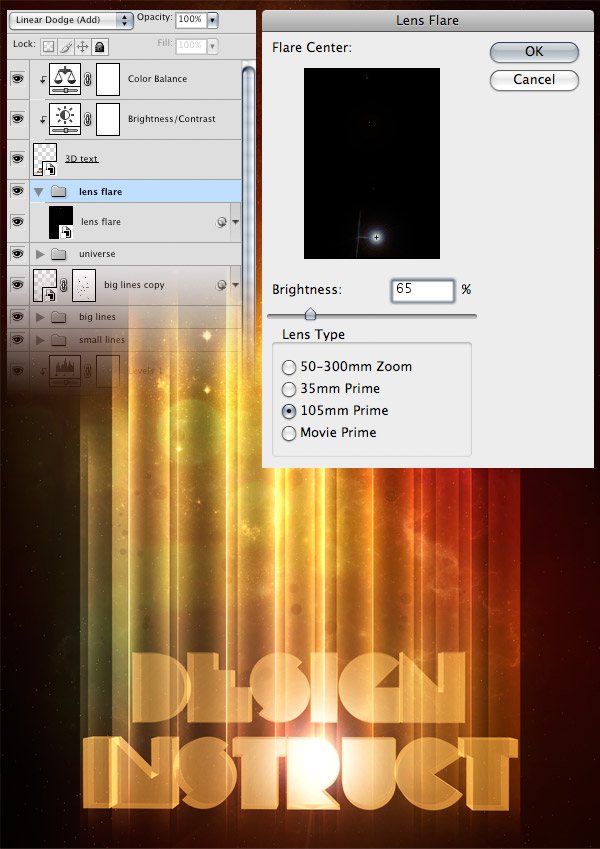Hide the lens flare group
600x849 pixels.
(18, 191)
